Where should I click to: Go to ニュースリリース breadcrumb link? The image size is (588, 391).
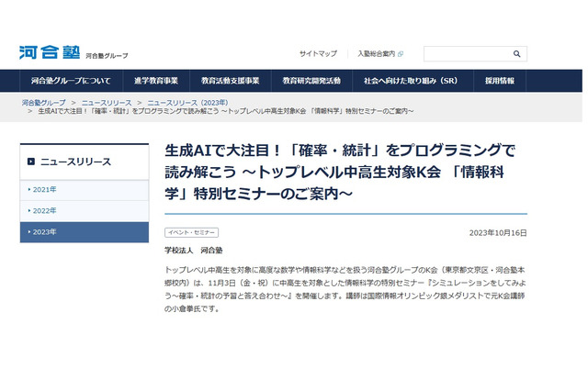tap(107, 103)
